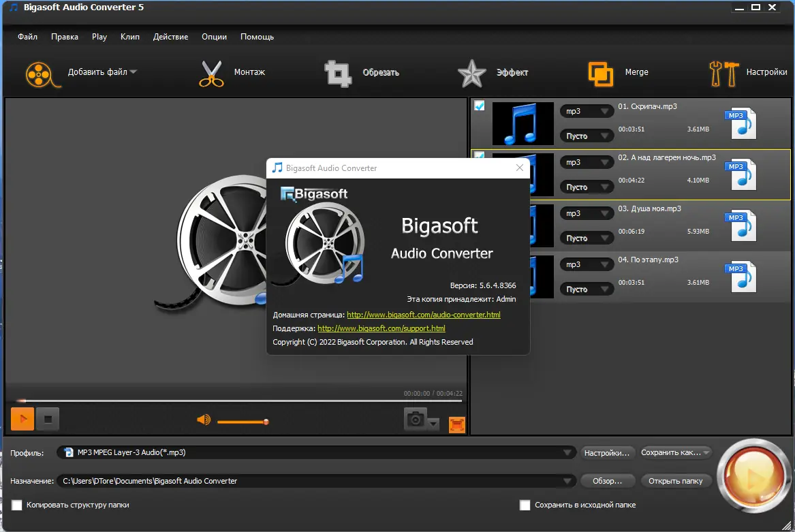Image resolution: width=795 pixels, height=532 pixels.
Task: Enable Сохранить в исходной папке
Action: (525, 505)
